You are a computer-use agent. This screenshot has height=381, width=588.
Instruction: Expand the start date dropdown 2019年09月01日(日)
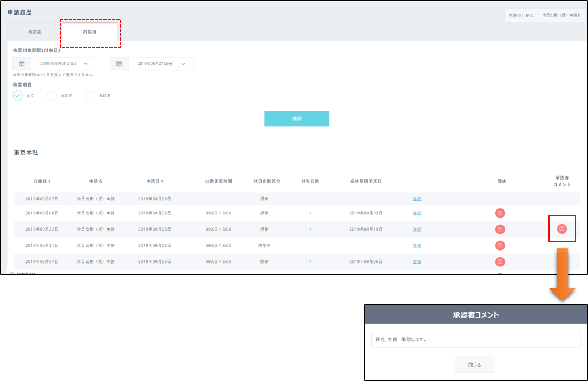pos(86,64)
